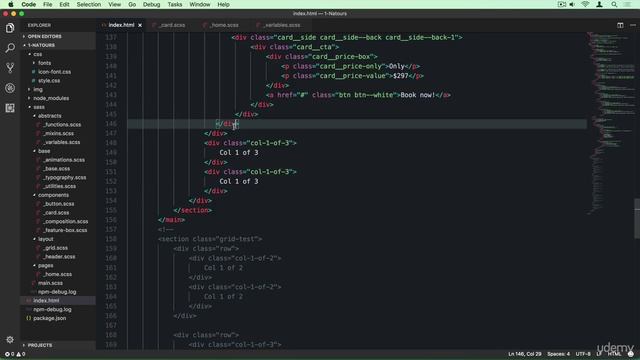The width and height of the screenshot is (640, 360).
Task: Open the Apple menu
Action: coord(11,4)
